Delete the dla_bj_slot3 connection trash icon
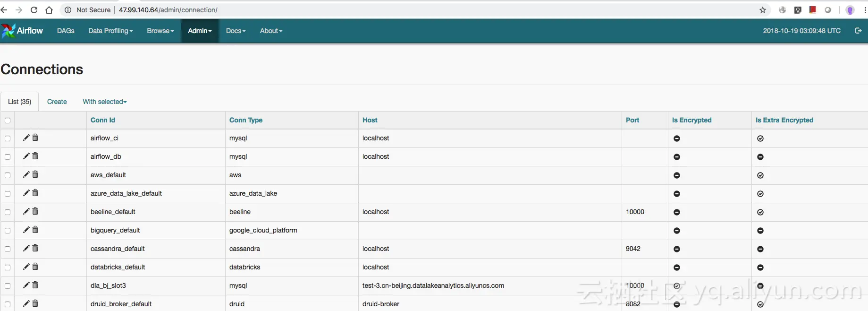Viewport: 868px width, 311px height. (x=35, y=285)
